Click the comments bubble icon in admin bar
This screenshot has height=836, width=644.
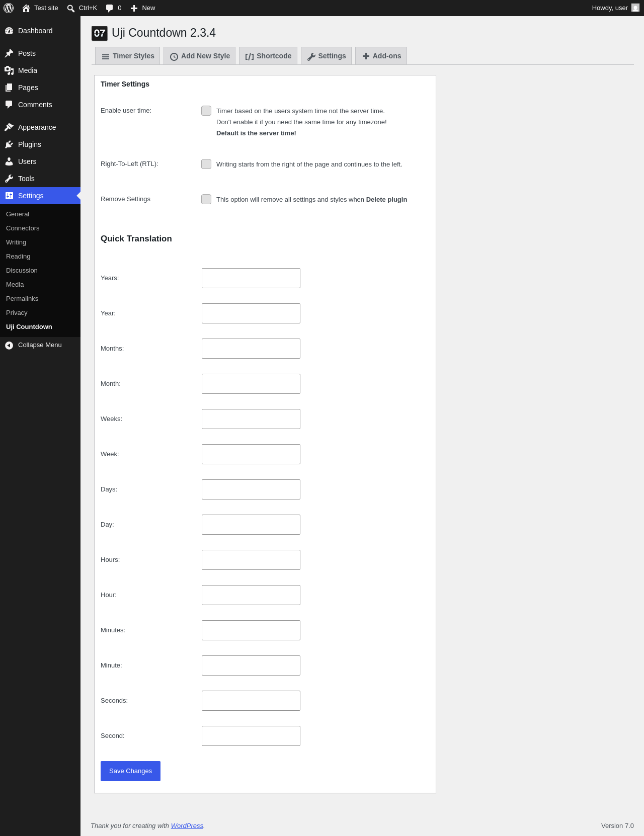pos(110,8)
